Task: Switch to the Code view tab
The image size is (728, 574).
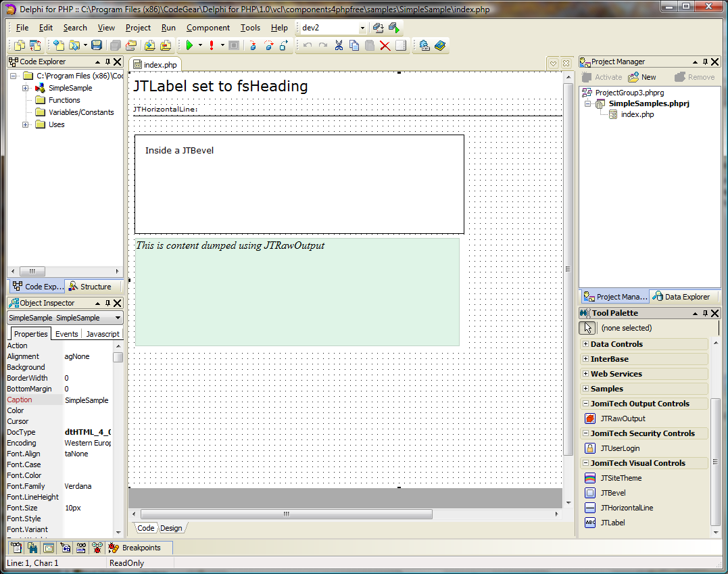Action: [146, 528]
